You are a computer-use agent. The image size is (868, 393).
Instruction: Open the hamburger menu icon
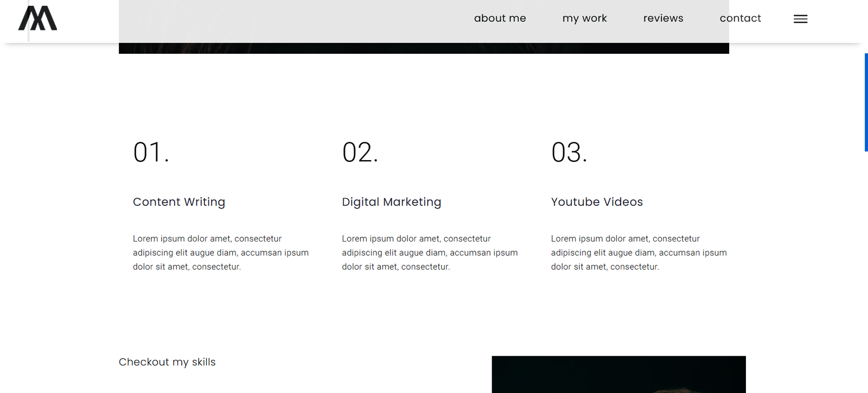coord(800,19)
